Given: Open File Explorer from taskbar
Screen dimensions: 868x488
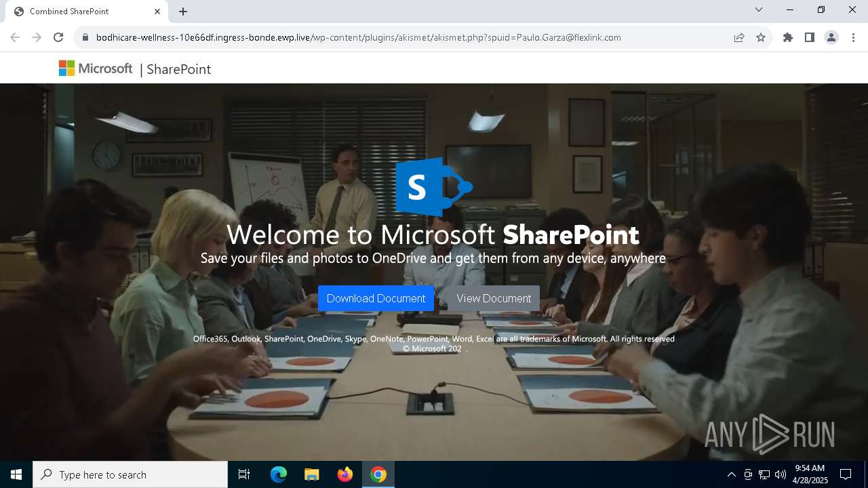Looking at the screenshot, I should coord(312,474).
